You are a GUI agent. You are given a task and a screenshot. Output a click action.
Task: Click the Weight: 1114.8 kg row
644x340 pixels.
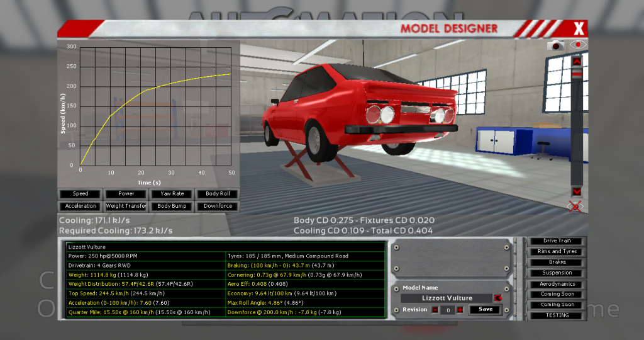tap(146, 275)
